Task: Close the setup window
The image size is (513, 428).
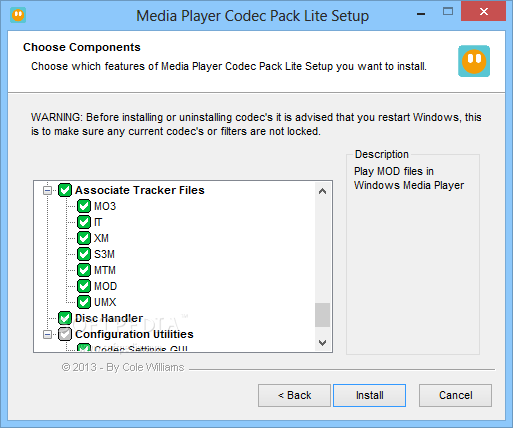Action: point(484,12)
